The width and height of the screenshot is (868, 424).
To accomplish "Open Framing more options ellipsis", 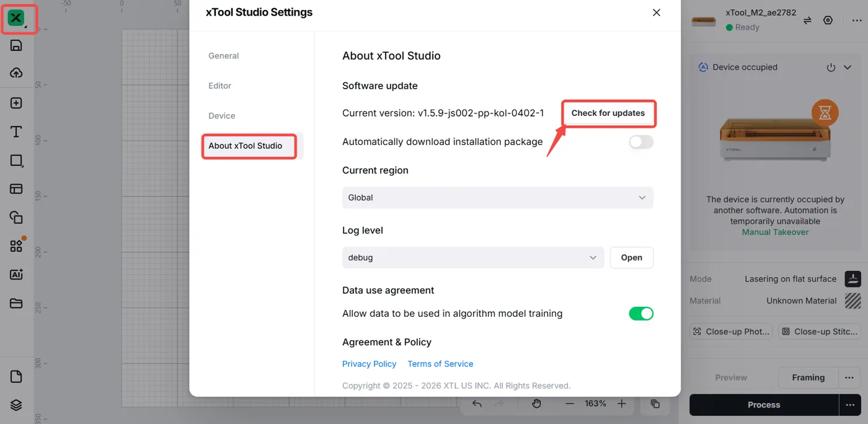I will [849, 378].
